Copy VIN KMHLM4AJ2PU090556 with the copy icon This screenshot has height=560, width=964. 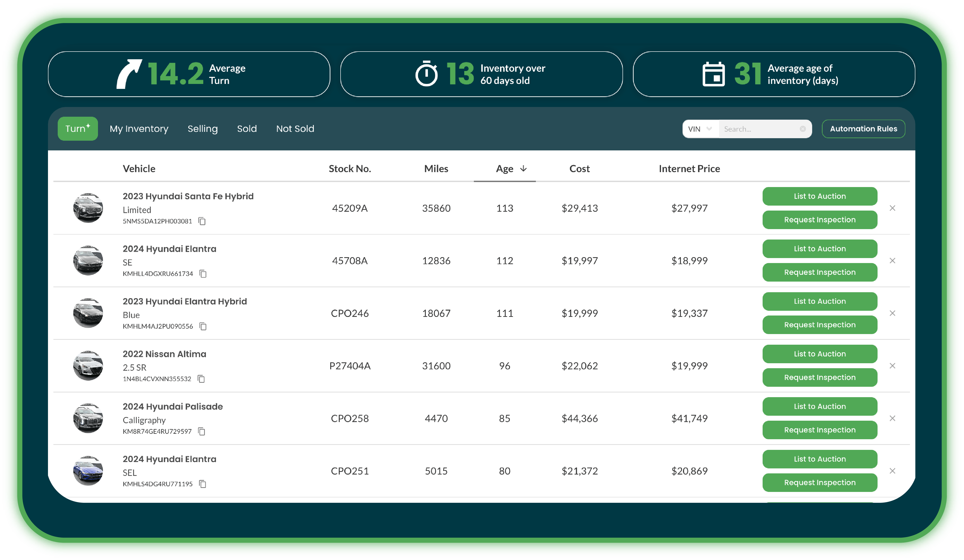203,326
